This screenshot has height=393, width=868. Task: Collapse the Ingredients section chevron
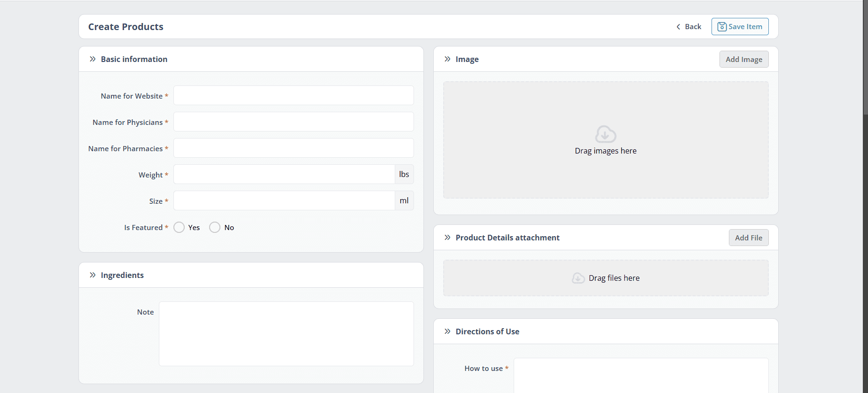click(x=93, y=275)
